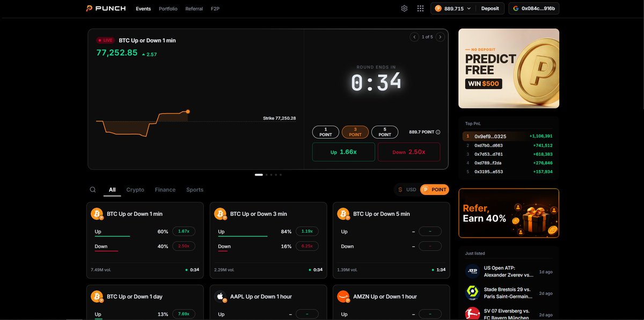The width and height of the screenshot is (644, 320).
Task: Filter by Finance category
Action: coord(165,190)
